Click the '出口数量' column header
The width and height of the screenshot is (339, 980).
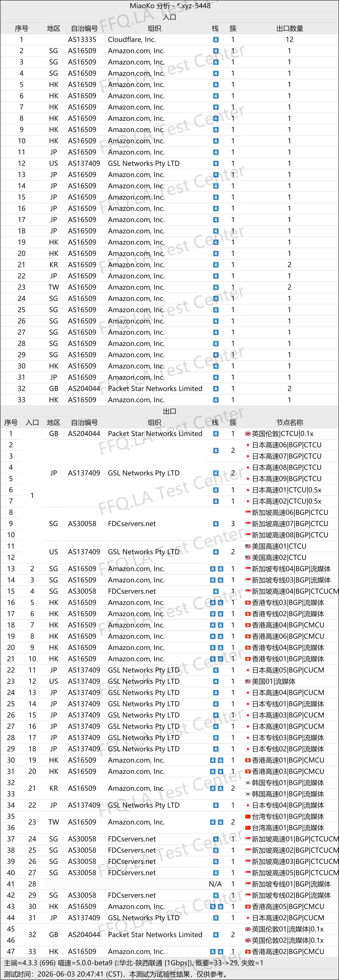click(x=289, y=28)
